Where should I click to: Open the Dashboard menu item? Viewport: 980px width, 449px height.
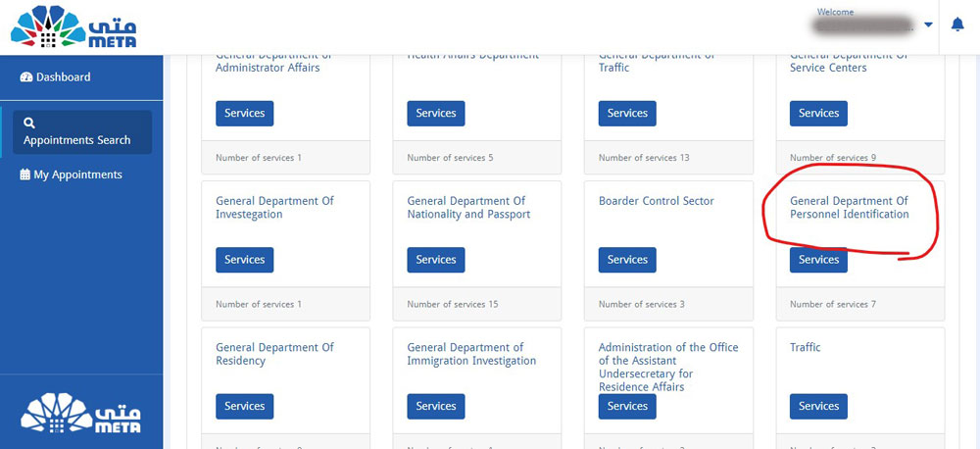pyautogui.click(x=63, y=77)
